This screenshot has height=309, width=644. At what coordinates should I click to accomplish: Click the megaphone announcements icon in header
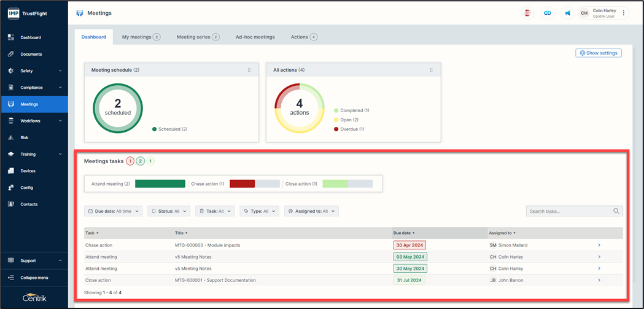coord(567,13)
